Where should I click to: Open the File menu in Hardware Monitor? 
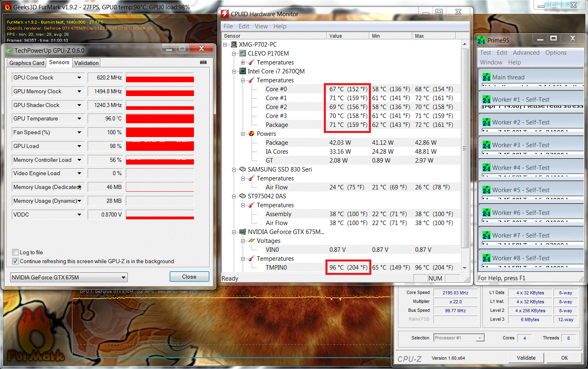[228, 26]
